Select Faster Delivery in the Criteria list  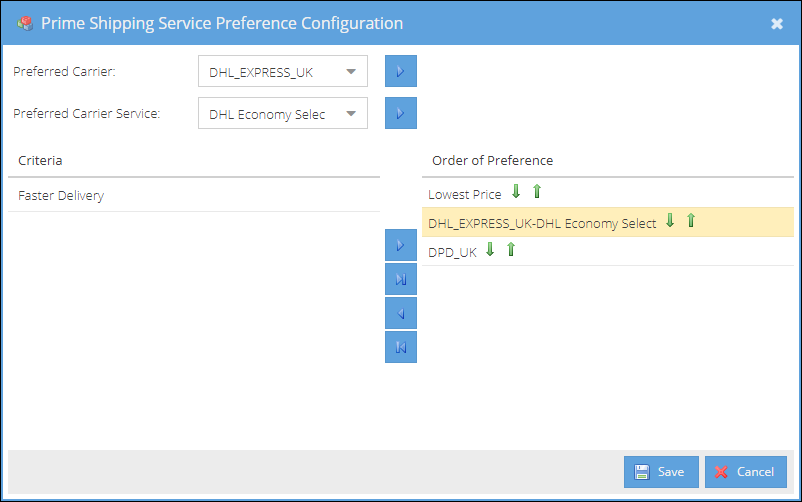pos(194,195)
